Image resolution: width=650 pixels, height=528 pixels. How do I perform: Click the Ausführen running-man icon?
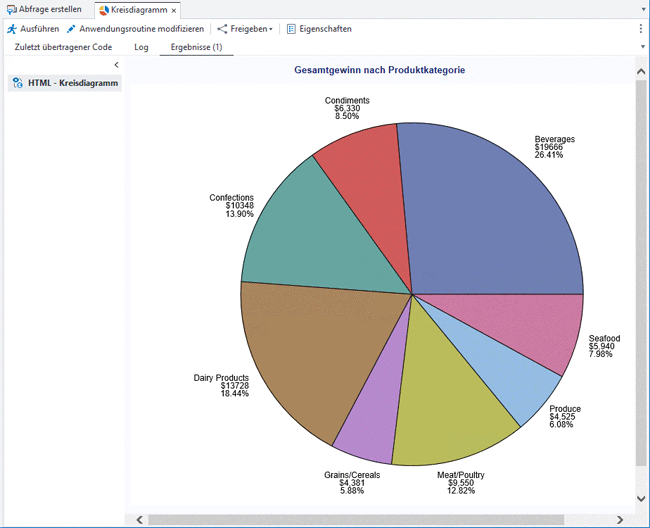(x=12, y=29)
